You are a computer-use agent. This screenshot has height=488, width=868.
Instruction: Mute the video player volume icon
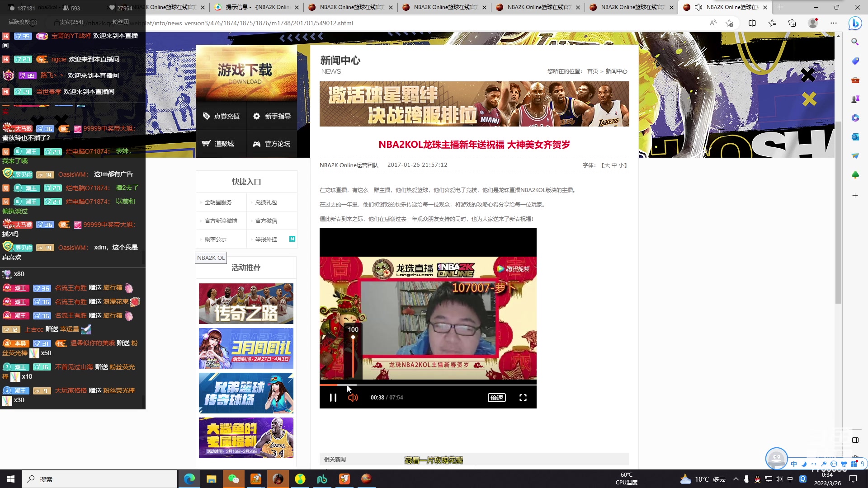pos(353,398)
